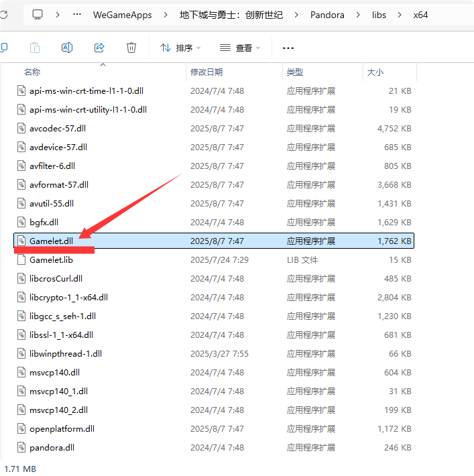Click the 2025/7/24 7:29 date of Gamelet.lib

pyautogui.click(x=219, y=260)
